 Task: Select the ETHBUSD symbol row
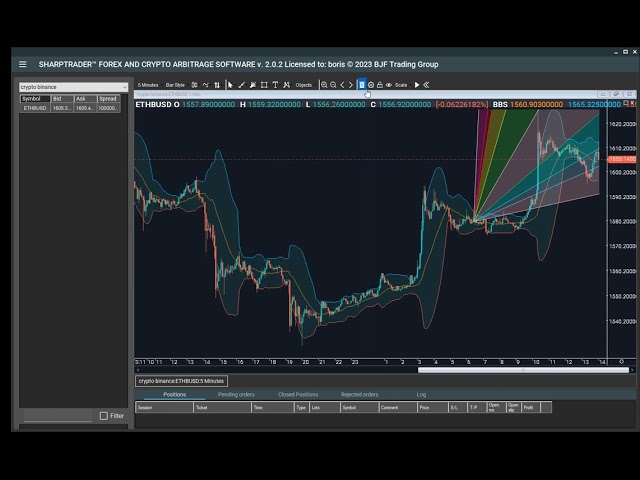click(70, 108)
